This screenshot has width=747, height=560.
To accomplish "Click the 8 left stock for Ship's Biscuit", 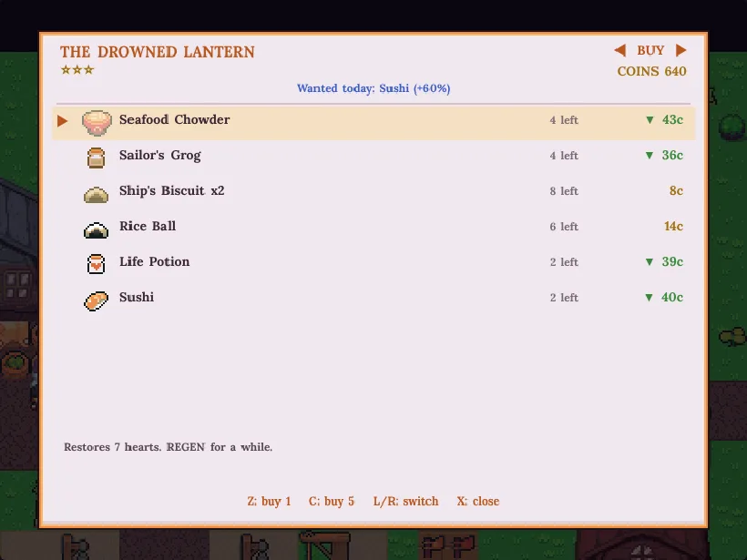I will click(564, 191).
